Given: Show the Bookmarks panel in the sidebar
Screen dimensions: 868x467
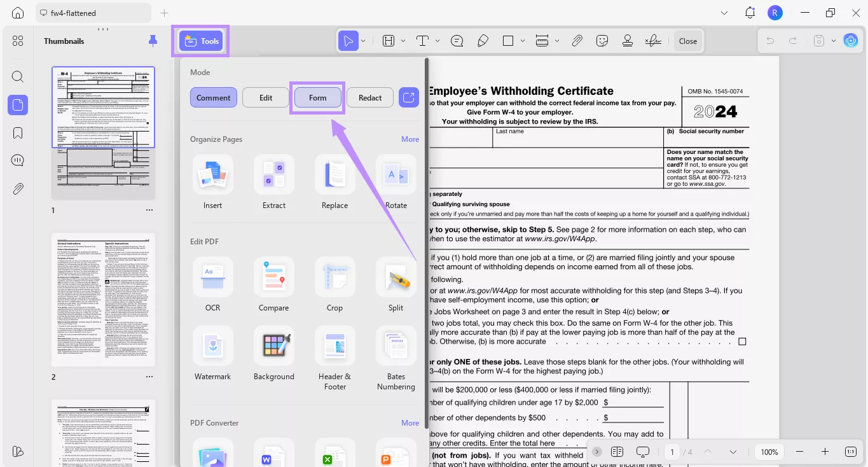Looking at the screenshot, I should [17, 132].
